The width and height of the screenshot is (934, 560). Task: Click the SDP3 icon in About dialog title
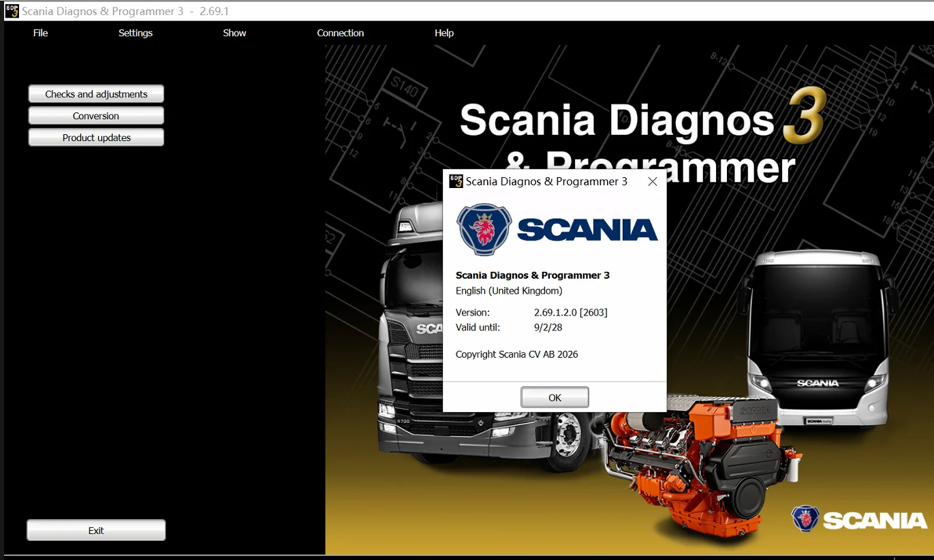tap(456, 181)
